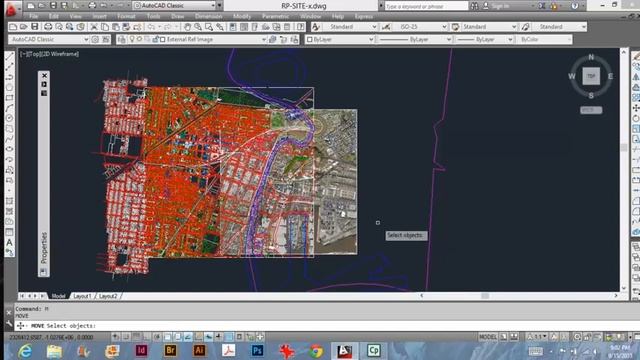Click the WCS label under the ViewCube
Viewport: 640px width, 360px height.
pyautogui.click(x=591, y=110)
